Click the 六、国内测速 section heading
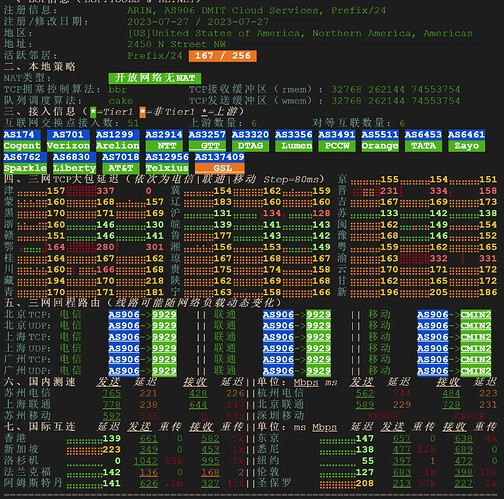 [40, 382]
